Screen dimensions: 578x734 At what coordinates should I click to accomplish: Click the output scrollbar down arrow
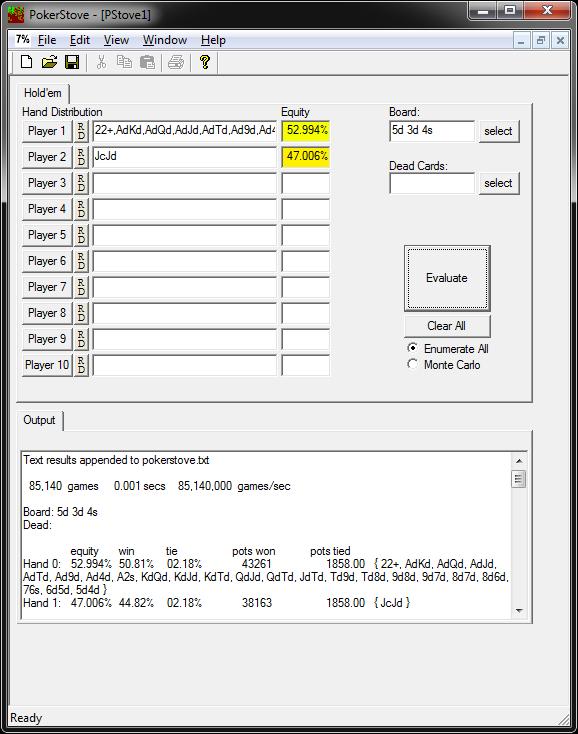click(x=519, y=610)
